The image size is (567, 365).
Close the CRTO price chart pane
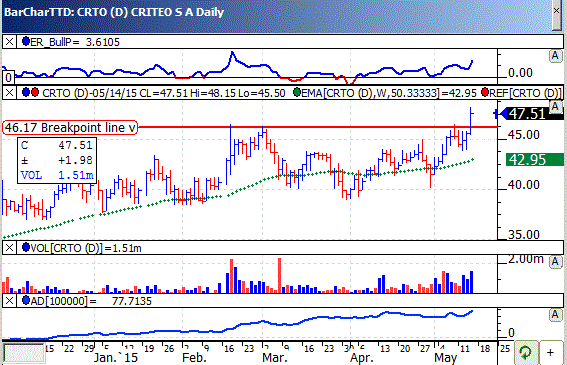point(9,93)
